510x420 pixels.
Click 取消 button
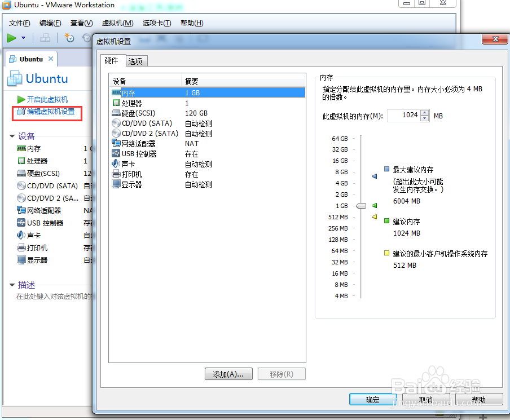426,400
